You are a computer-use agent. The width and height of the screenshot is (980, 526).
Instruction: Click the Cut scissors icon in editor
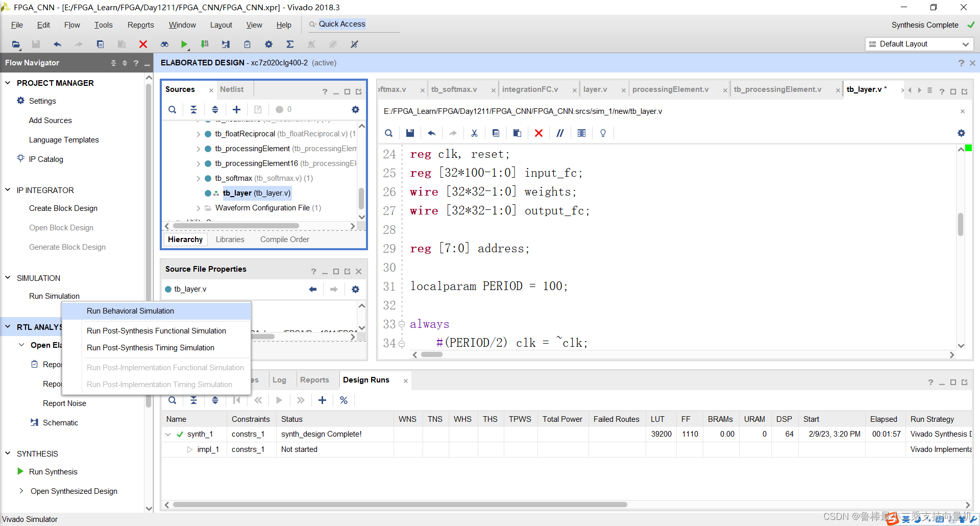pyautogui.click(x=474, y=133)
